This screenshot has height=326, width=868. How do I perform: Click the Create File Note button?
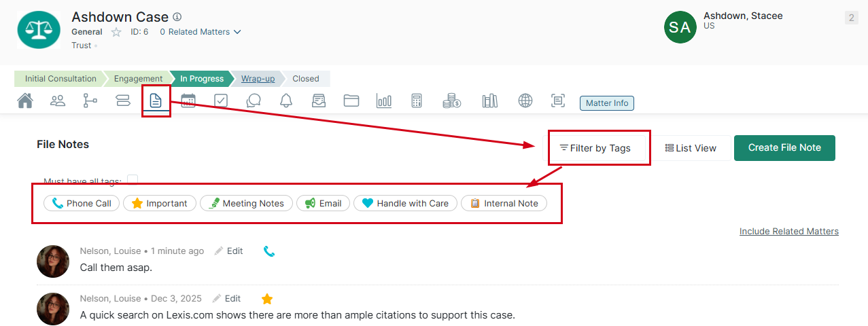point(784,148)
